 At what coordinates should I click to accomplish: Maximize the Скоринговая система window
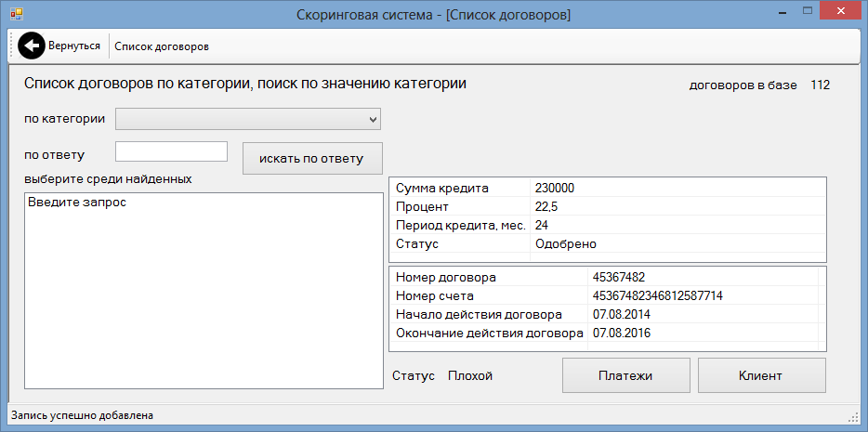(808, 10)
